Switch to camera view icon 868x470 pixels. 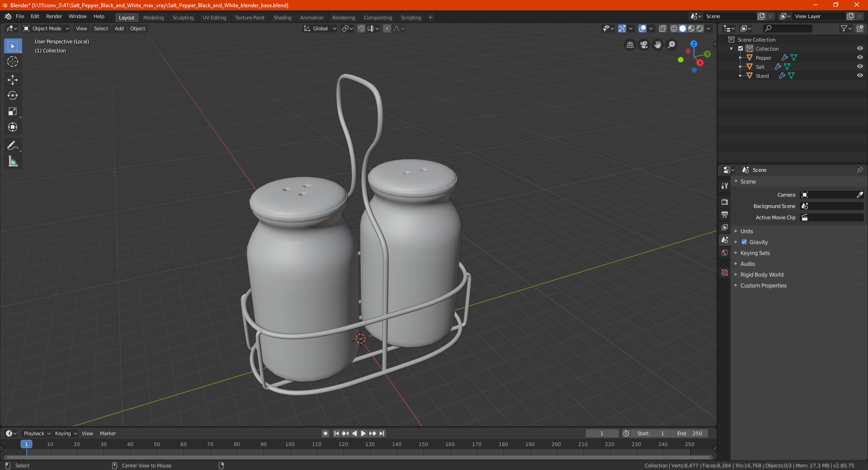(x=644, y=45)
